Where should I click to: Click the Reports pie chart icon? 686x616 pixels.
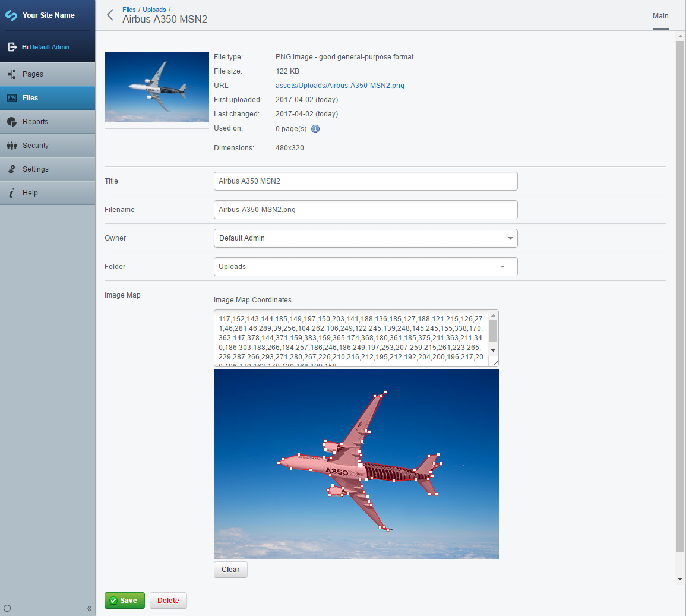(x=12, y=122)
